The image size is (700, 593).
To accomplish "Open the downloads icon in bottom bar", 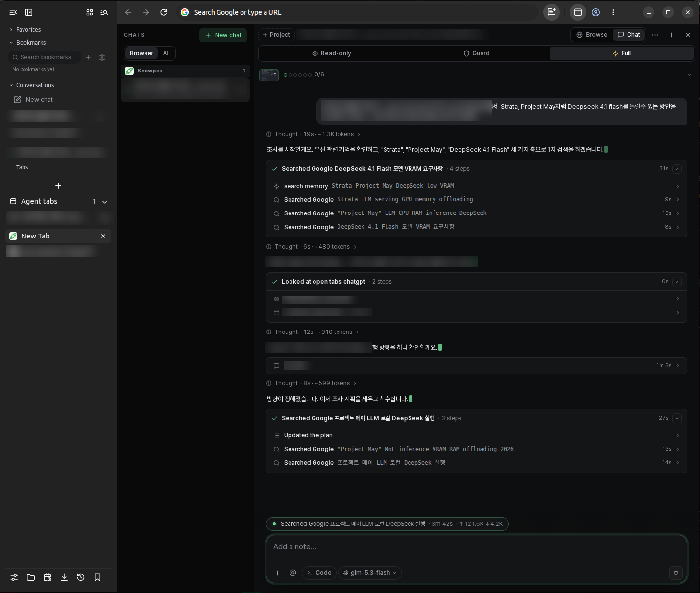I will pos(64,577).
